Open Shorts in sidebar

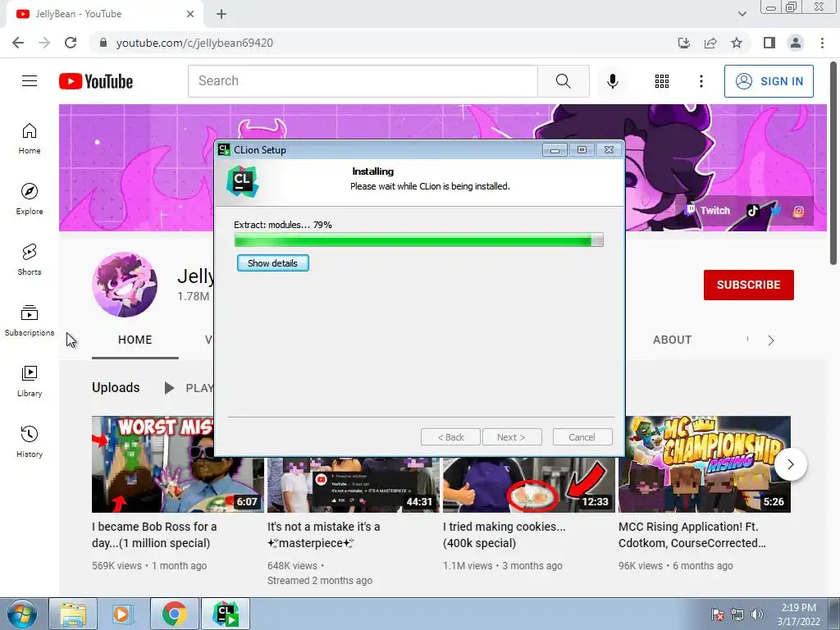click(30, 259)
